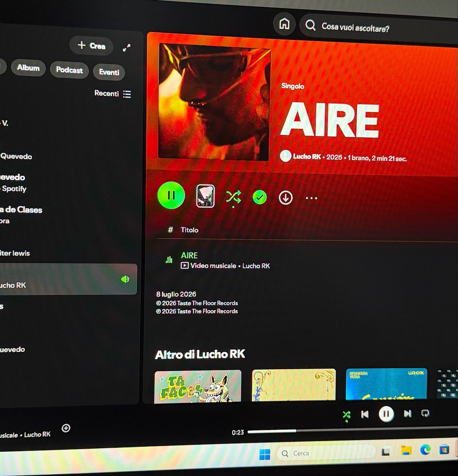Open Lucho RK link in now-playing bar
The image size is (458, 476).
pos(37,434)
